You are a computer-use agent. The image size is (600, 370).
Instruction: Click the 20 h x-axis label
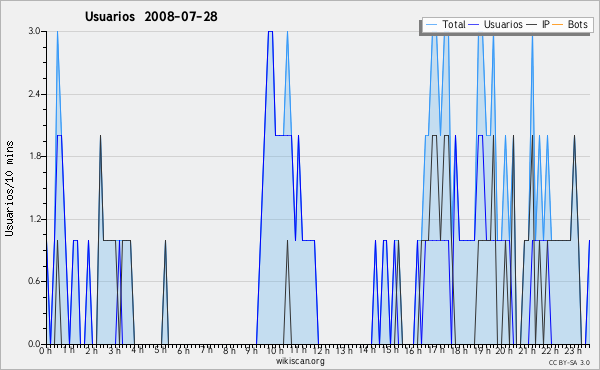pos(505,351)
